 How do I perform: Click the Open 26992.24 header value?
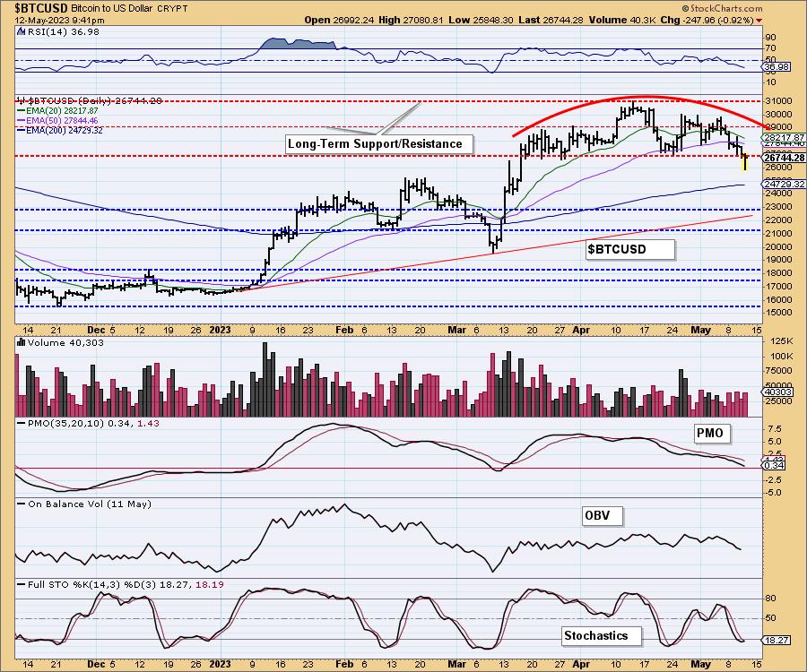click(339, 20)
